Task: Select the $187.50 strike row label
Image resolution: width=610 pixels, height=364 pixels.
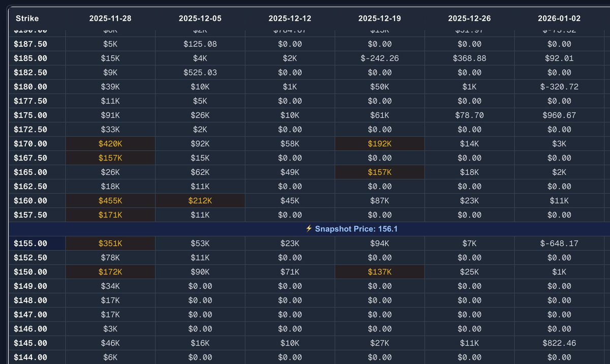Action: pyautogui.click(x=32, y=44)
